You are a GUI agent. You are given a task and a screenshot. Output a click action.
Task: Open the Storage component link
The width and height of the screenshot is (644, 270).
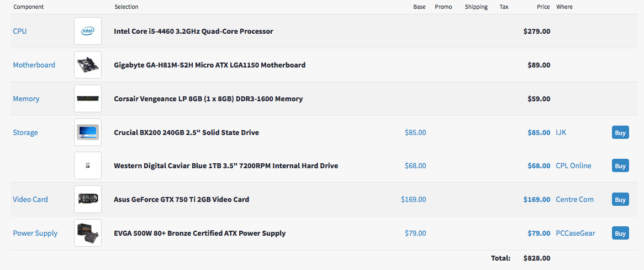click(x=25, y=133)
